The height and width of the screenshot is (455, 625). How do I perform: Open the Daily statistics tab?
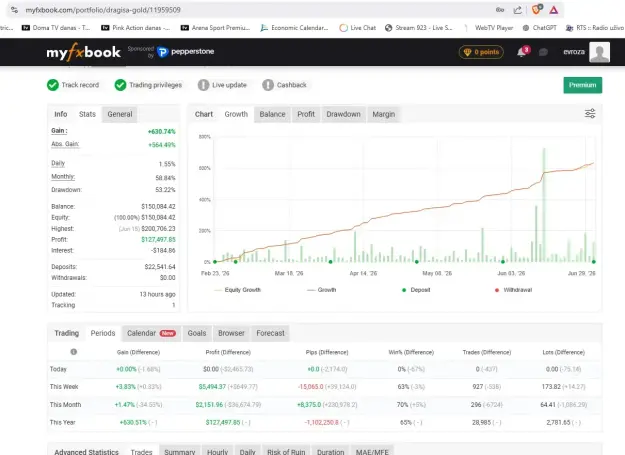point(247,451)
